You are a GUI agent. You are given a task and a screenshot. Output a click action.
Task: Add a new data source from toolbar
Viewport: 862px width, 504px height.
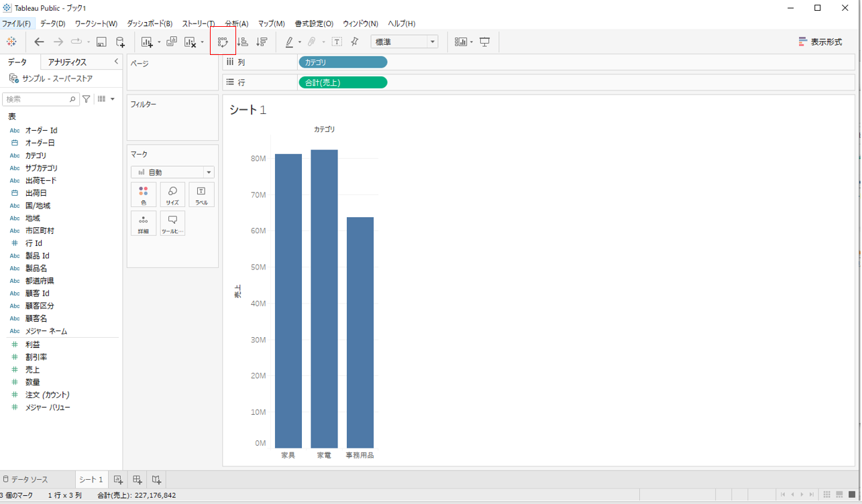point(120,42)
